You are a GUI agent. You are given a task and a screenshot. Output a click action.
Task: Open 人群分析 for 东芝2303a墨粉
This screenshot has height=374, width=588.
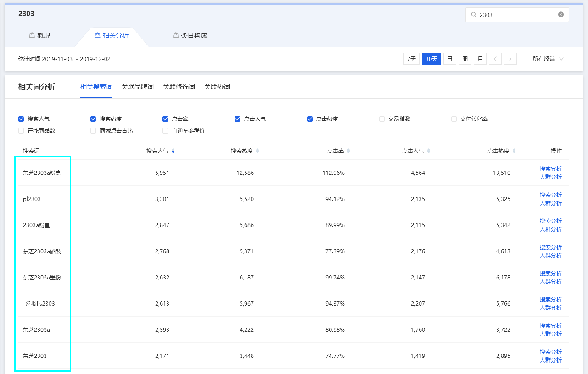tap(551, 282)
